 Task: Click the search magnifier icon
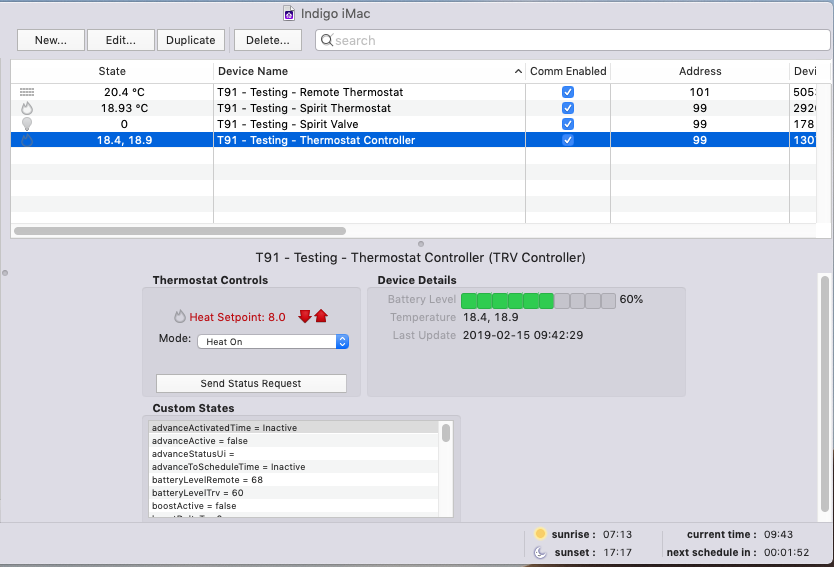(x=327, y=40)
